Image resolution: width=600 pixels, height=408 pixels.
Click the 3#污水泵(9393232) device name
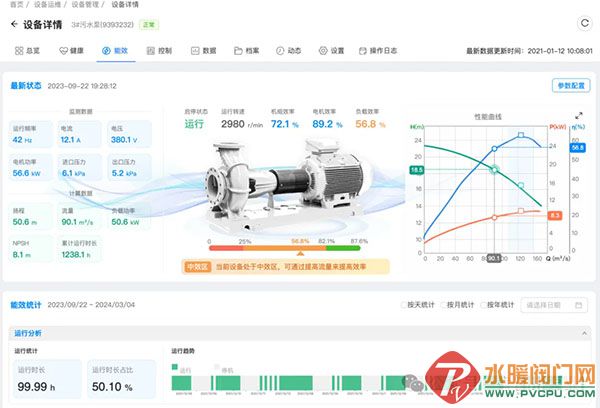click(103, 24)
